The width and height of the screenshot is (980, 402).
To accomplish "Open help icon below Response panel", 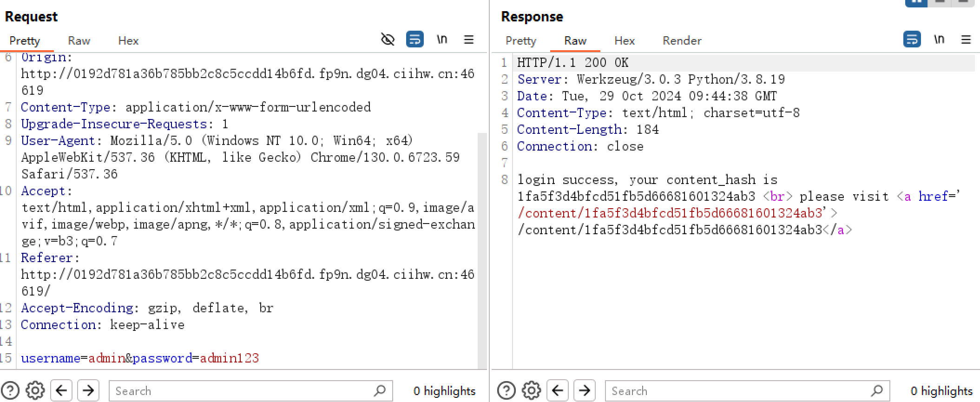I will (506, 390).
